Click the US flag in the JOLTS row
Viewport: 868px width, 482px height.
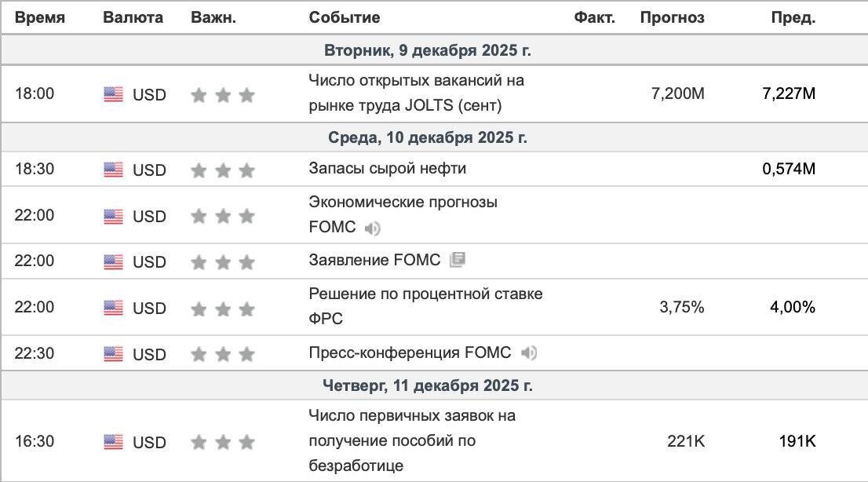coord(114,94)
